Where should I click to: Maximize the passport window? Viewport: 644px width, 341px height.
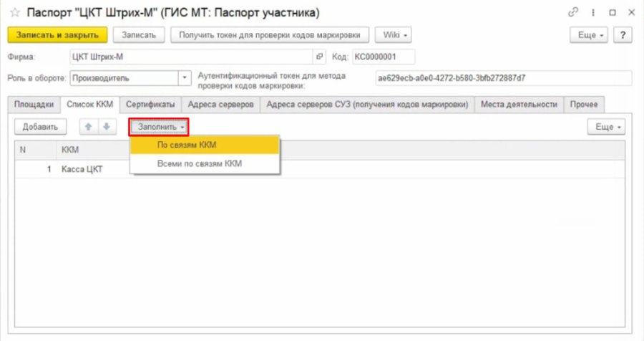[613, 13]
